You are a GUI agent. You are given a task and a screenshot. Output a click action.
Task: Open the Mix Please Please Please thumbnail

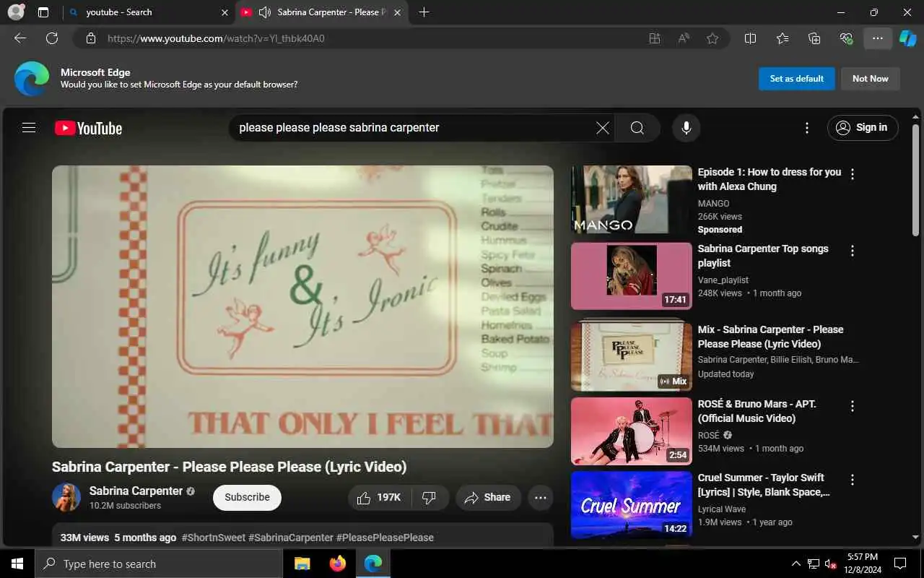pyautogui.click(x=632, y=356)
